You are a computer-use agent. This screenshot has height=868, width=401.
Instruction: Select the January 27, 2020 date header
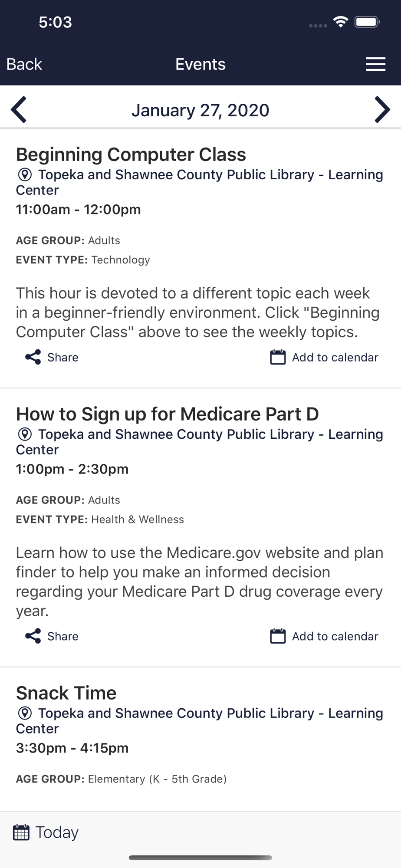tap(200, 110)
